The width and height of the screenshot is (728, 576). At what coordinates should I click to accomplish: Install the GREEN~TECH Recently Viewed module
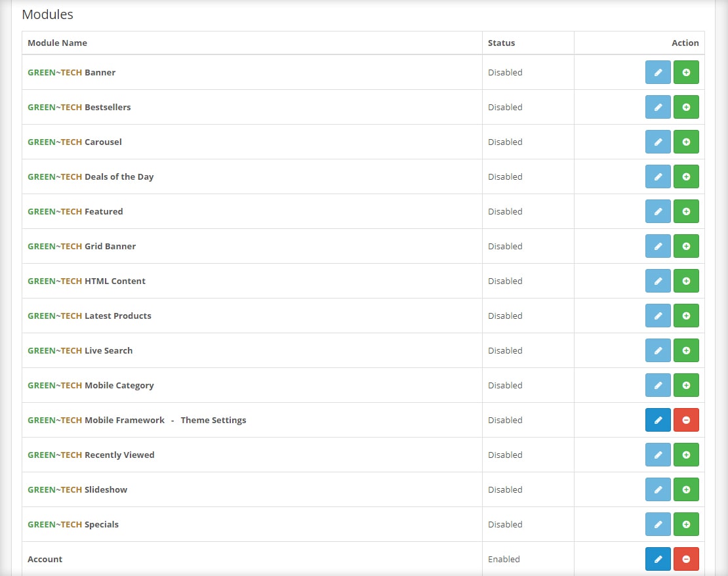click(x=686, y=455)
